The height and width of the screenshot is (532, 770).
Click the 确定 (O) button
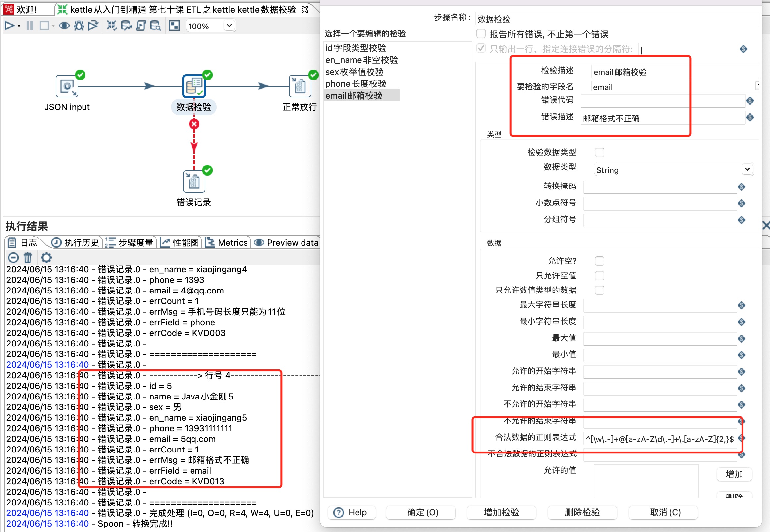pyautogui.click(x=422, y=512)
